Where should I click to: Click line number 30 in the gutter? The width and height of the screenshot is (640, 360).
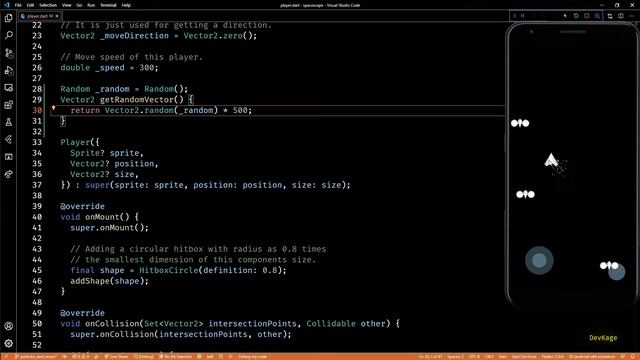[x=37, y=110]
